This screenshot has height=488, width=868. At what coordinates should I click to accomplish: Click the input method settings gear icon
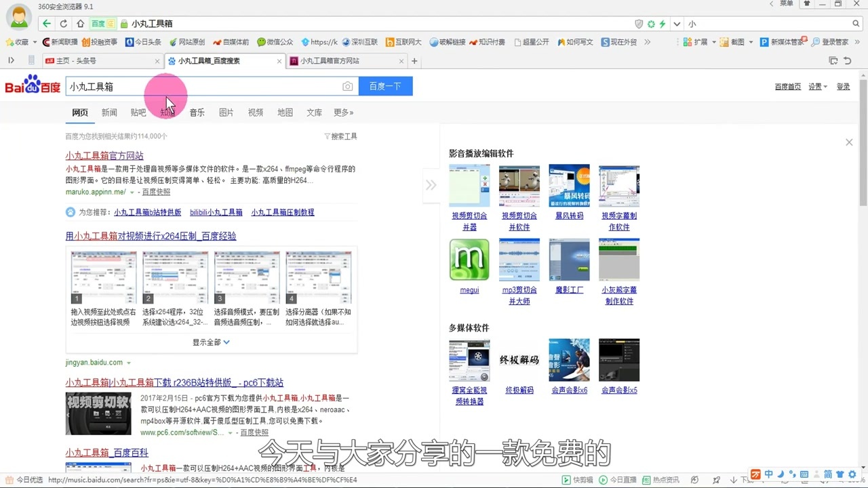(x=852, y=474)
